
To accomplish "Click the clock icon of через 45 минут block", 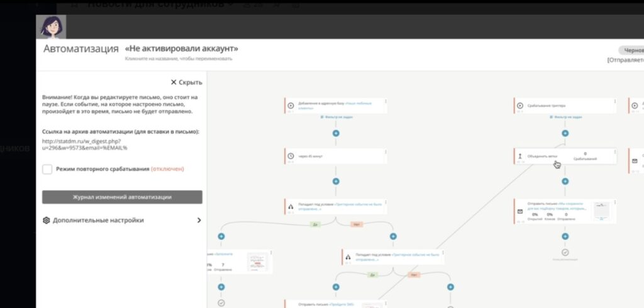I will (291, 156).
